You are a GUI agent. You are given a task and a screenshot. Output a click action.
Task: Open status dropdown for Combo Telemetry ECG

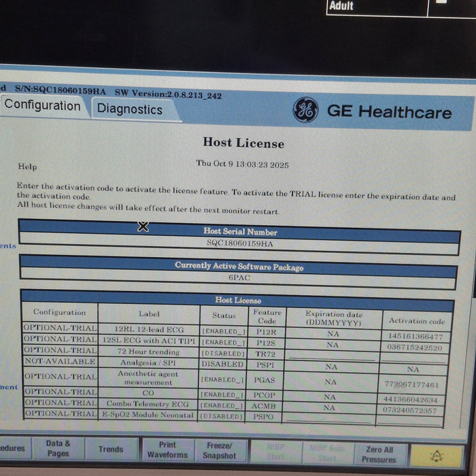point(222,405)
